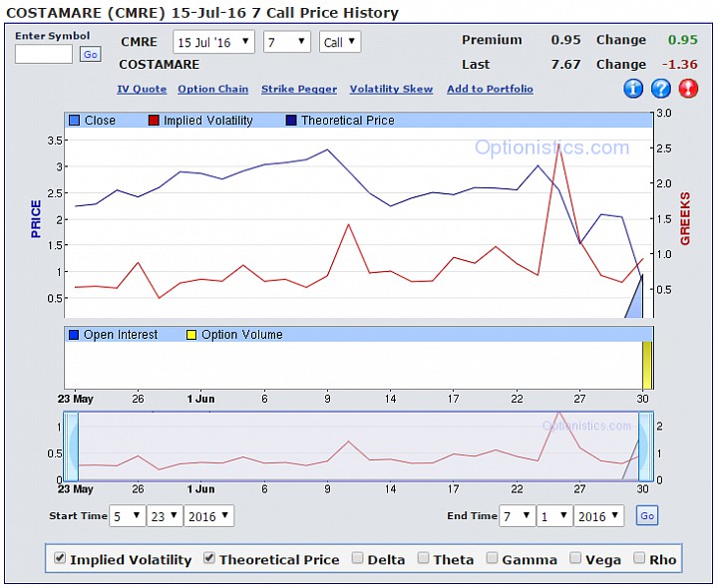Click the green change value 0.95

pyautogui.click(x=683, y=40)
